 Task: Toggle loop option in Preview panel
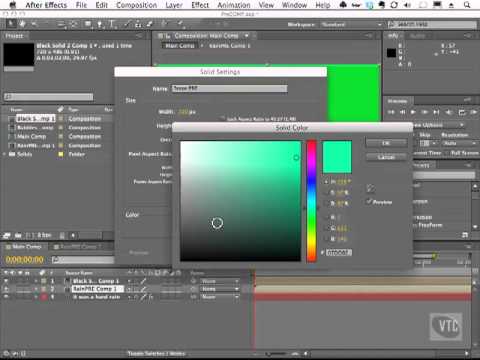click(462, 112)
